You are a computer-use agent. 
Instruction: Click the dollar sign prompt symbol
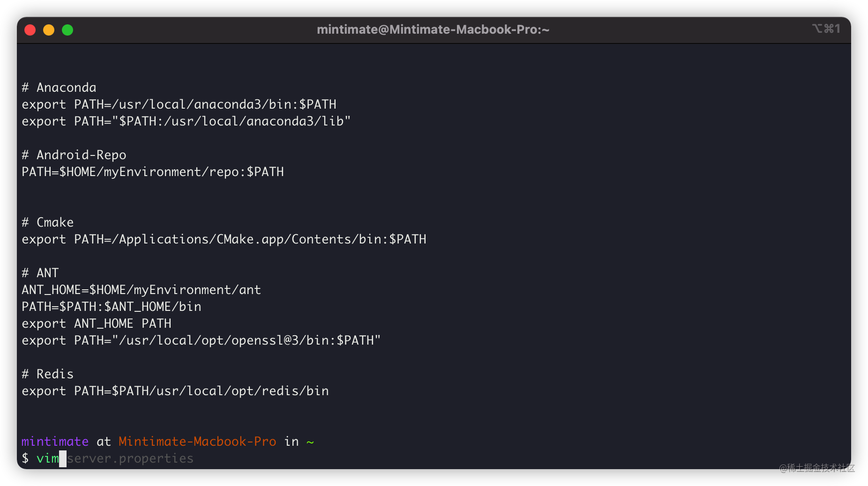[x=25, y=458]
